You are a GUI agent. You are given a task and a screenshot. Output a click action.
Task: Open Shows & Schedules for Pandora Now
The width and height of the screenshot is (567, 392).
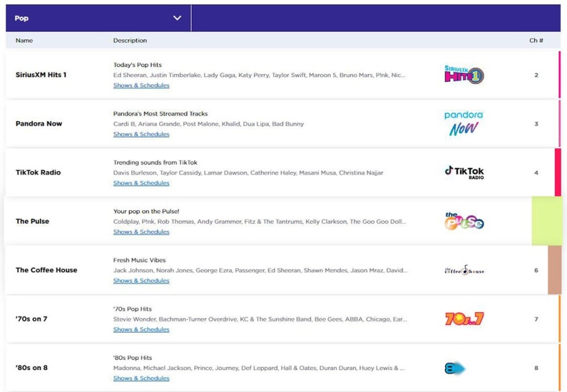tap(141, 134)
